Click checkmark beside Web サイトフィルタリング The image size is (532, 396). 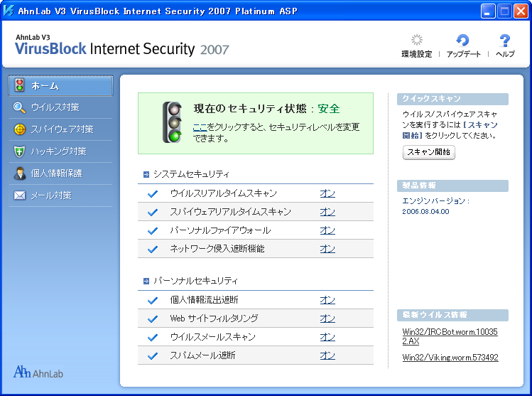(x=153, y=319)
